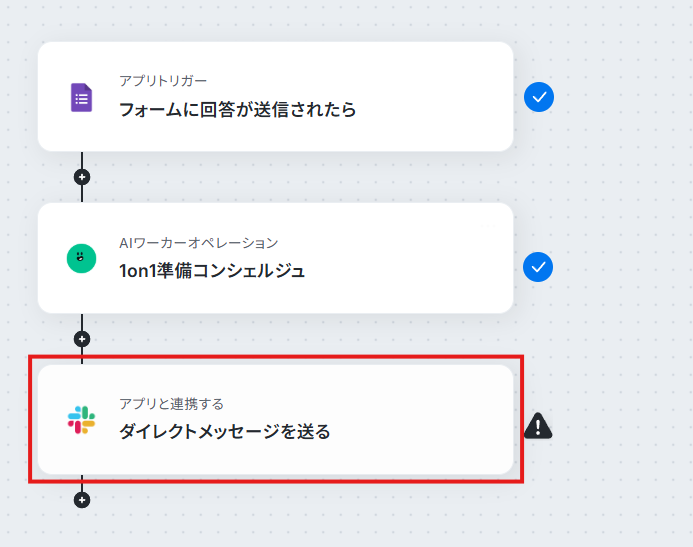
Task: Click the アプリトリガー label
Action: [x=163, y=80]
